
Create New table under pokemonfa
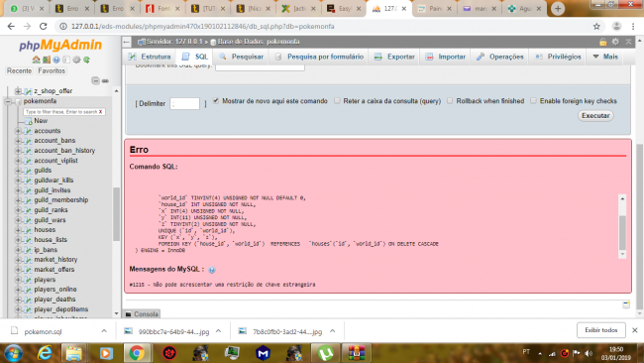click(41, 121)
